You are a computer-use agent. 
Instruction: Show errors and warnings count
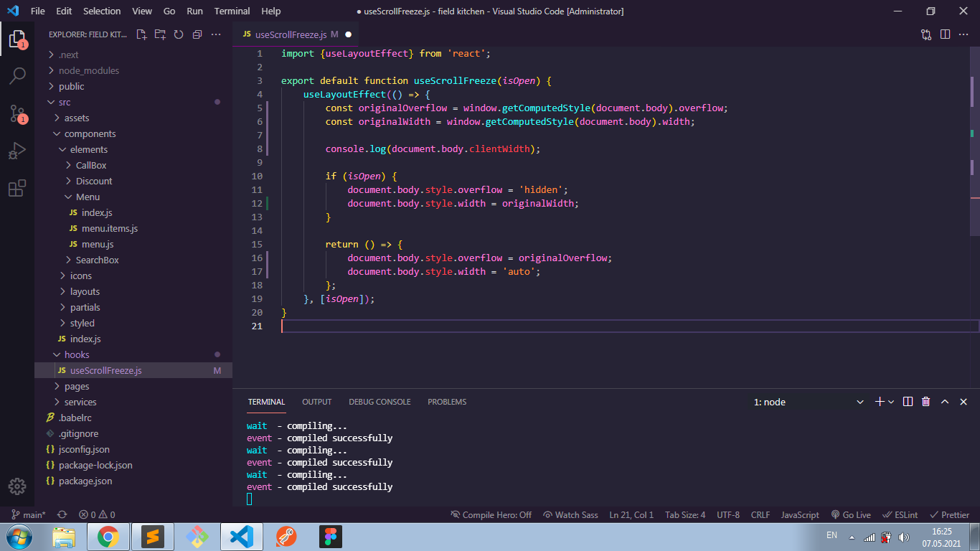coord(97,514)
